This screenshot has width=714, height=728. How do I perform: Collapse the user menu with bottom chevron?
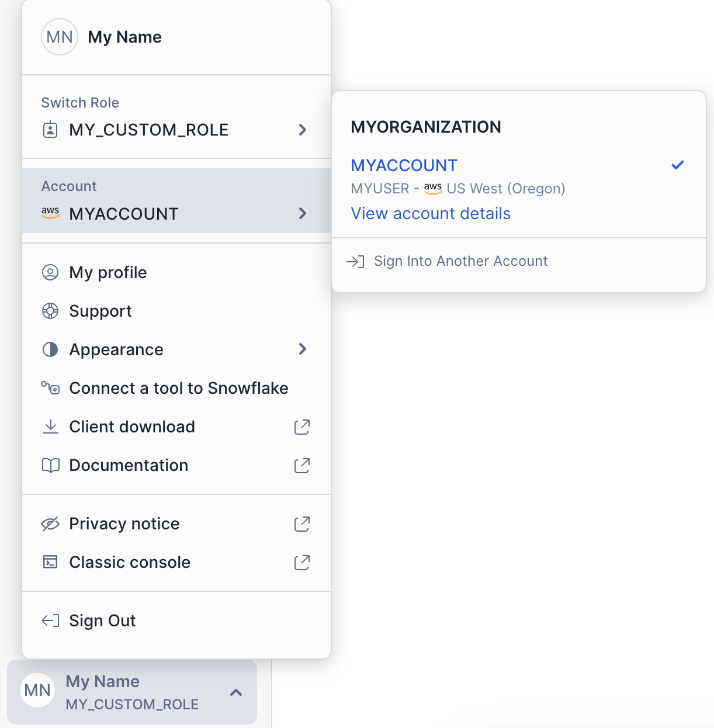[x=236, y=692]
